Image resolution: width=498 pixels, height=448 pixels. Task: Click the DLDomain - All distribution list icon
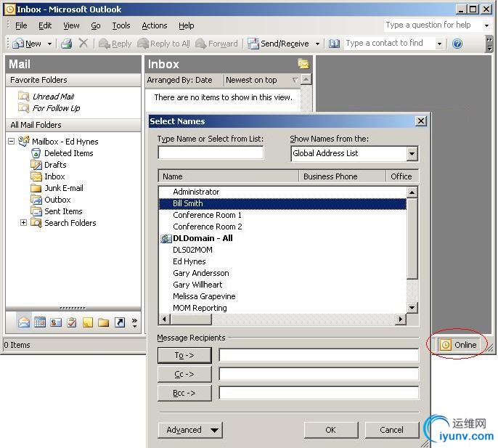click(166, 238)
